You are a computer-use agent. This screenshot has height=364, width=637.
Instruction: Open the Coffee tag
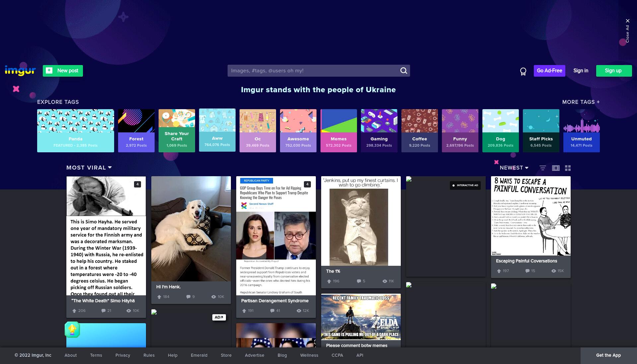click(x=420, y=131)
